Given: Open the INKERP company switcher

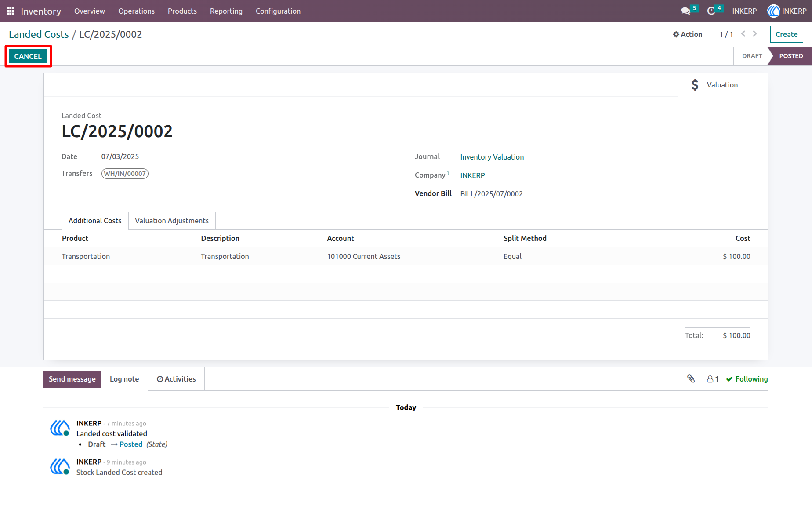Looking at the screenshot, I should pyautogui.click(x=744, y=11).
